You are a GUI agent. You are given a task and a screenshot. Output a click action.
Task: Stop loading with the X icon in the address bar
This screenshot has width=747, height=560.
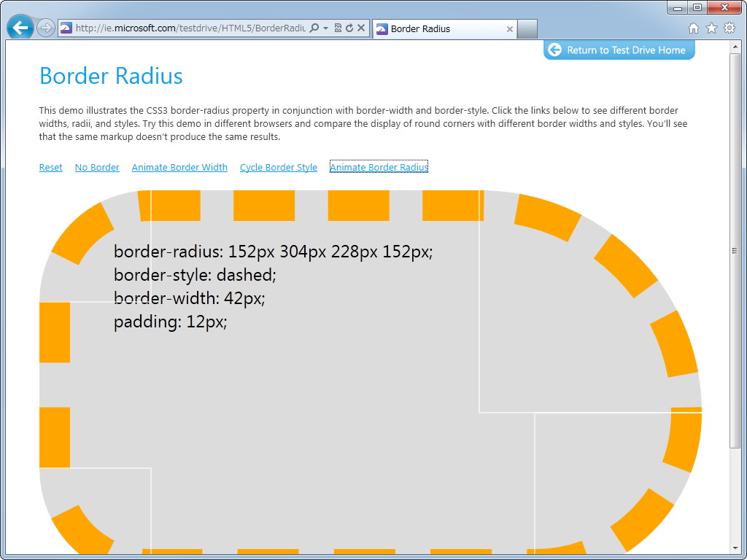click(361, 28)
